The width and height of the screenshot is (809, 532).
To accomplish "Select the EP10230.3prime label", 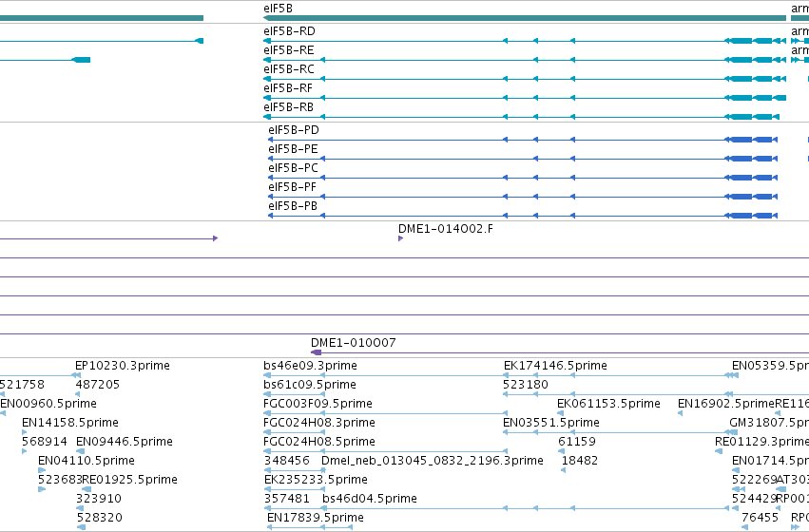I will coord(123,366).
